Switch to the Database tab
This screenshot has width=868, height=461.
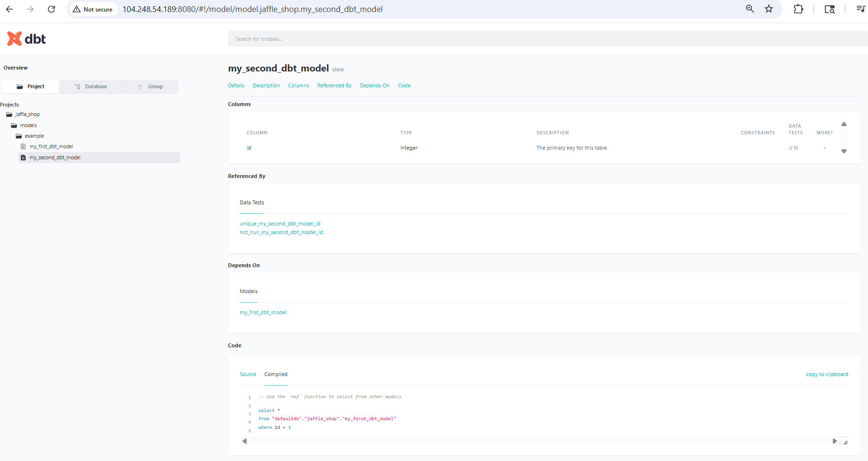click(91, 86)
